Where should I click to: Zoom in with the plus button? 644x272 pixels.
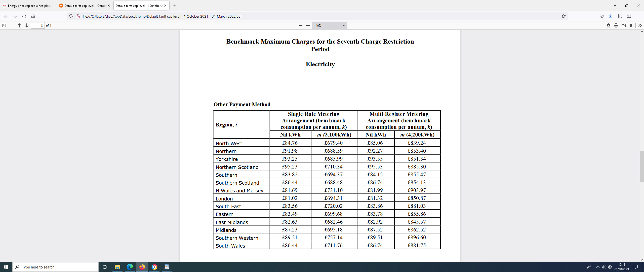point(308,25)
